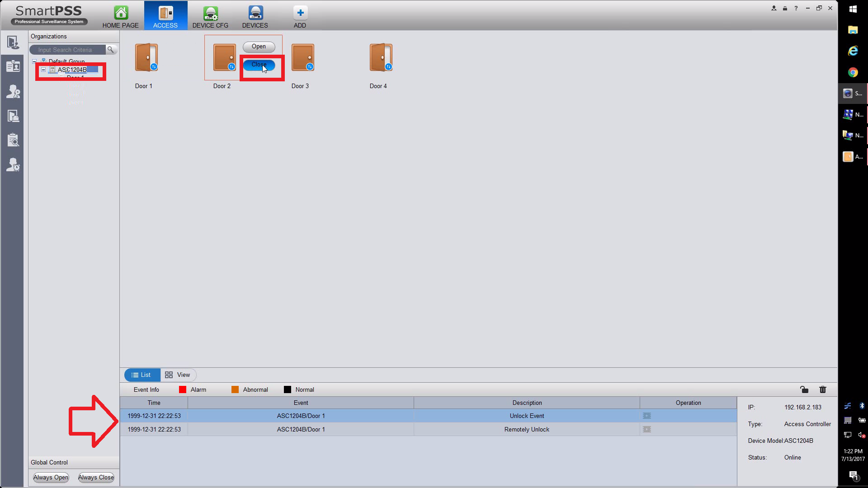The width and height of the screenshot is (868, 488).
Task: Click the user-with-clock attendance sidebar icon
Action: 13,165
